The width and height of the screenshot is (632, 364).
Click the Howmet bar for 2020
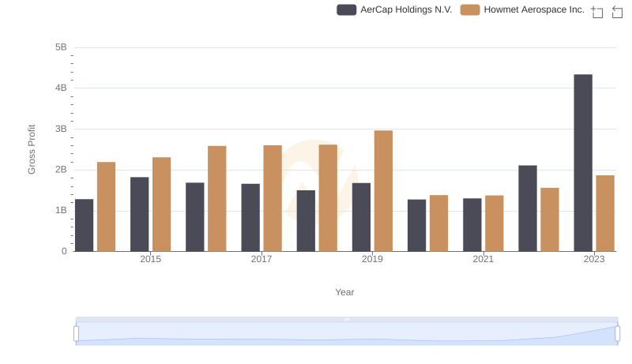pos(439,223)
